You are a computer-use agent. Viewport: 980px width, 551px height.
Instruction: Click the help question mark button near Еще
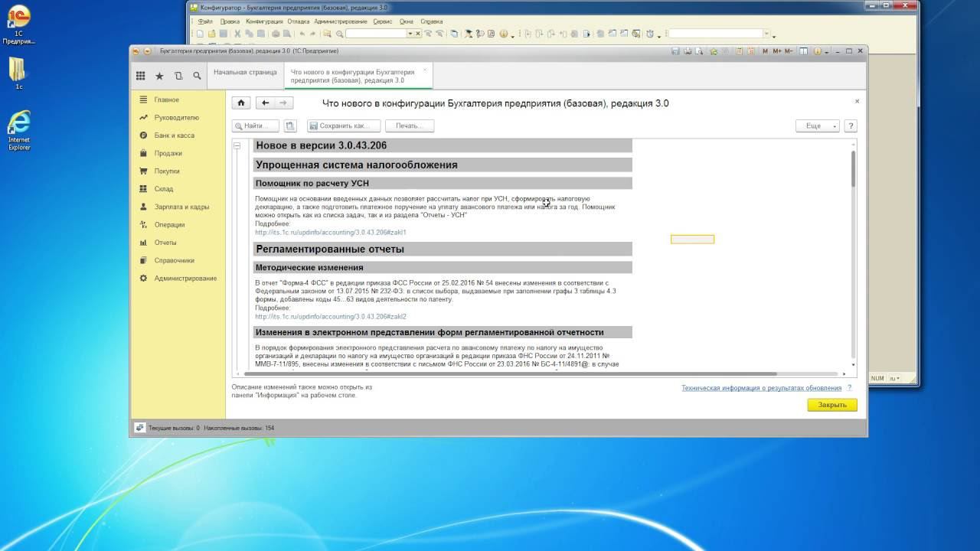[x=851, y=126]
